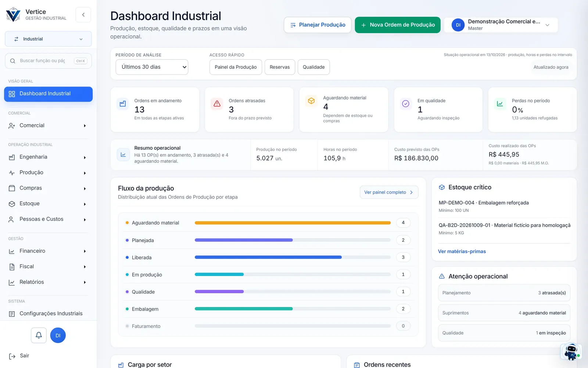Expand the Produção sidebar menu
This screenshot has width=588, height=368.
[x=48, y=173]
